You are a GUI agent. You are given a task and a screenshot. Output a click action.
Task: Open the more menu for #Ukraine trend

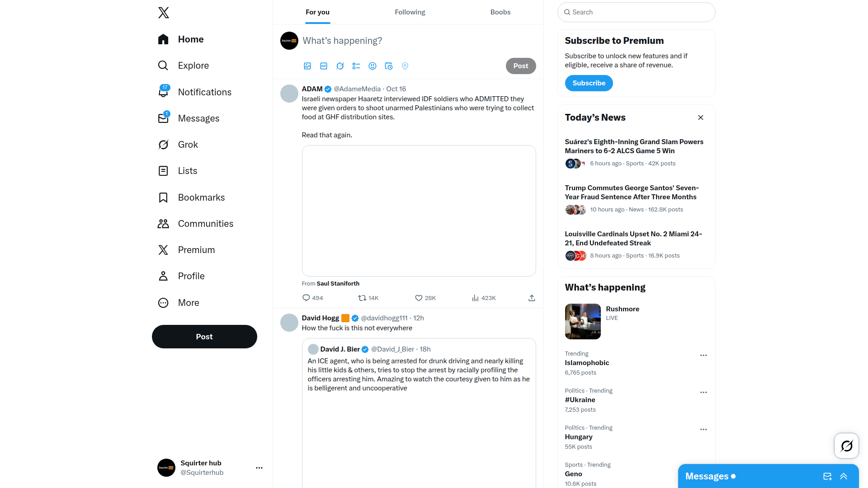[703, 393]
